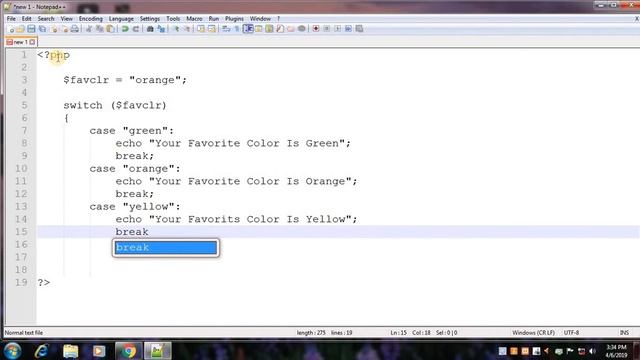The height and width of the screenshot is (360, 640).
Task: Open the Plugins menu
Action: [x=234, y=19]
